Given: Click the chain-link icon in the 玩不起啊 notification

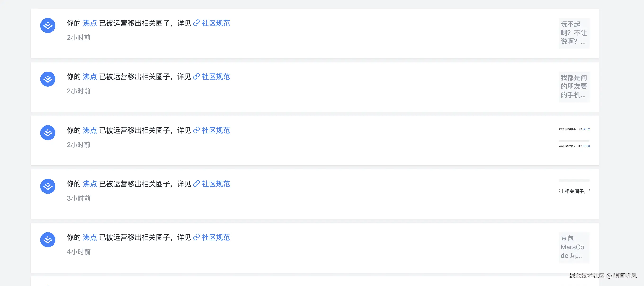Looking at the screenshot, I should pos(197,23).
